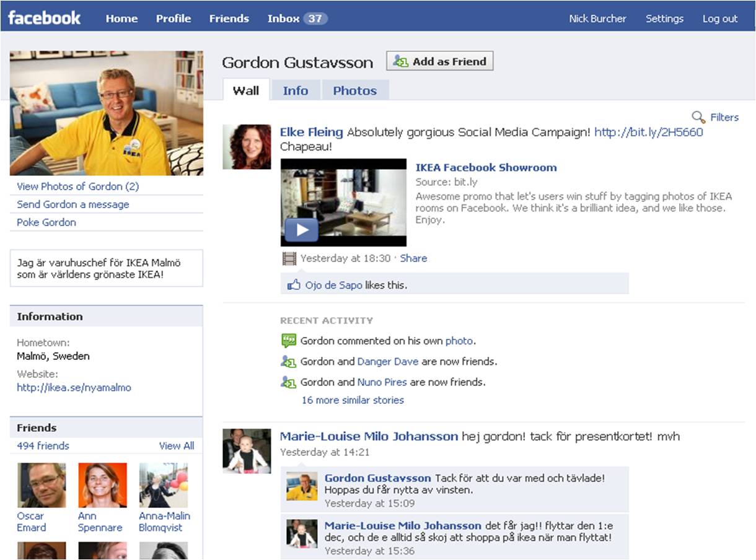Click Send Gordon a message
Viewport: 756px width, 560px height.
[x=73, y=204]
